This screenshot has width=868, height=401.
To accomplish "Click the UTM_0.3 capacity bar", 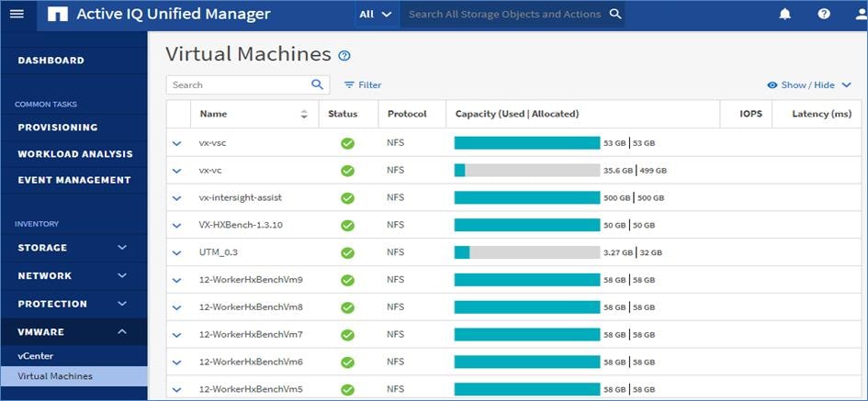I will 527,252.
